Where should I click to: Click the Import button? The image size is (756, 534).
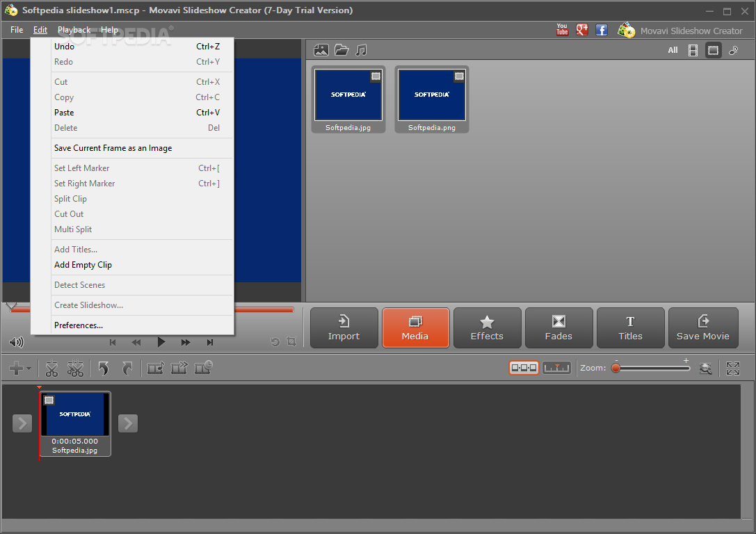[x=344, y=327]
